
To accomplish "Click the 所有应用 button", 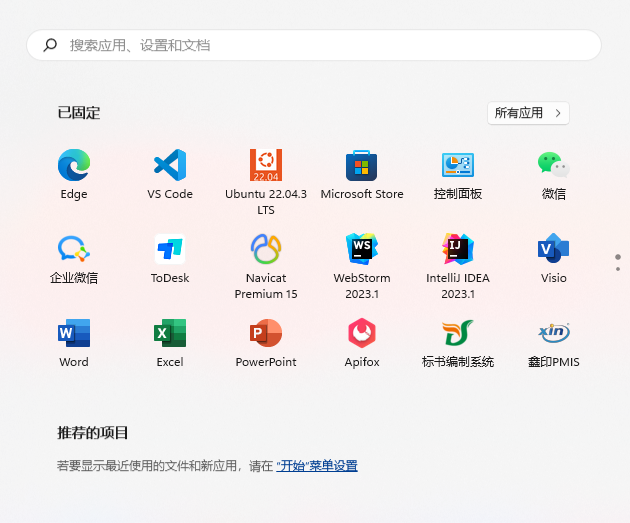I will [528, 113].
